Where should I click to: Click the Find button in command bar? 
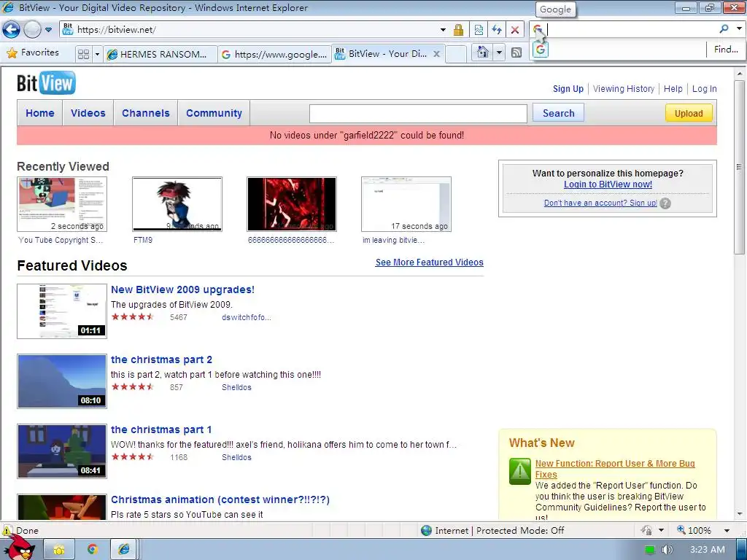pyautogui.click(x=726, y=49)
